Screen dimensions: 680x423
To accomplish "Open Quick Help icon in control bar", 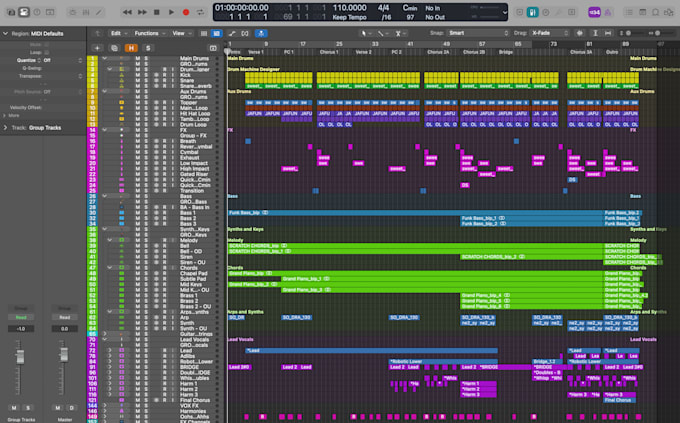I will (37, 12).
